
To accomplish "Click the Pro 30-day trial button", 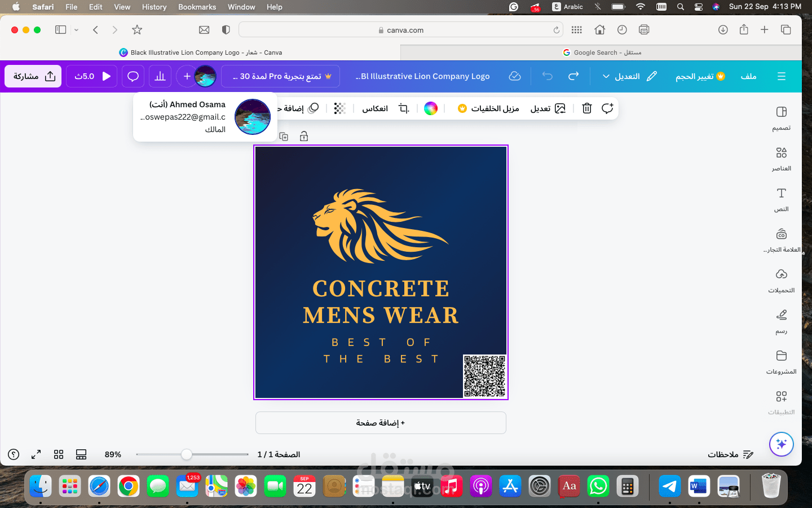I will coord(281,76).
